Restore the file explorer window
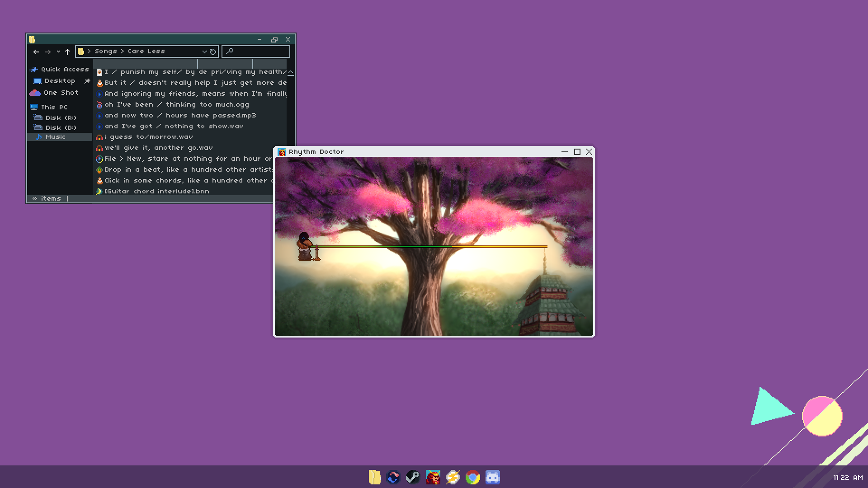Viewport: 868px width, 488px height. tap(274, 40)
